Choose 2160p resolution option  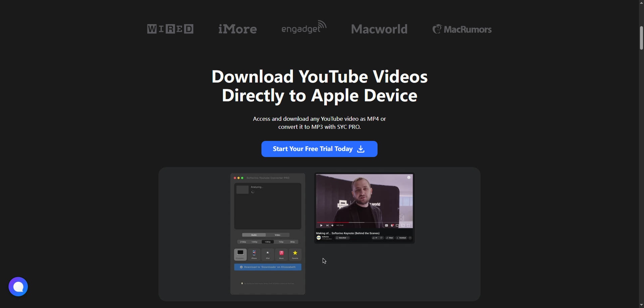(243, 242)
